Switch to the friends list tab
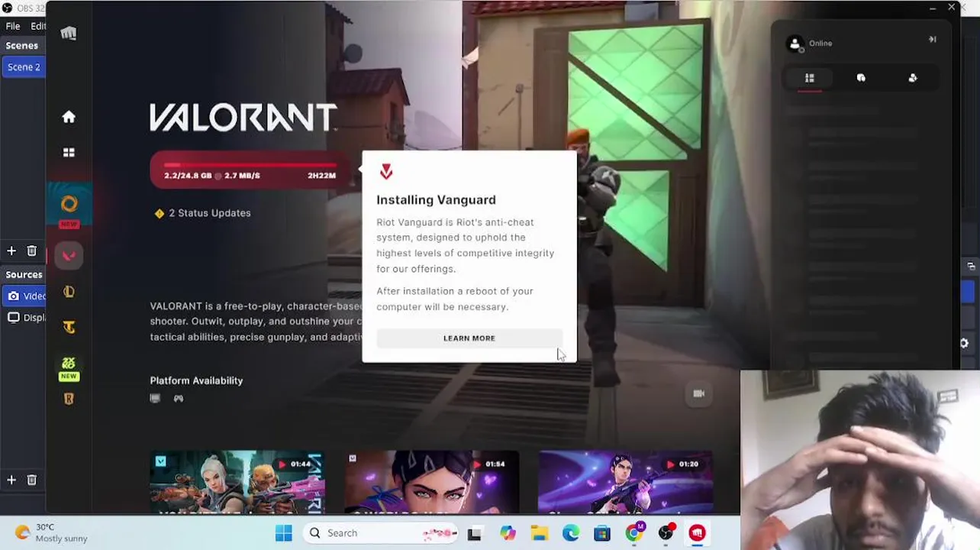The width and height of the screenshot is (980, 550). (810, 78)
